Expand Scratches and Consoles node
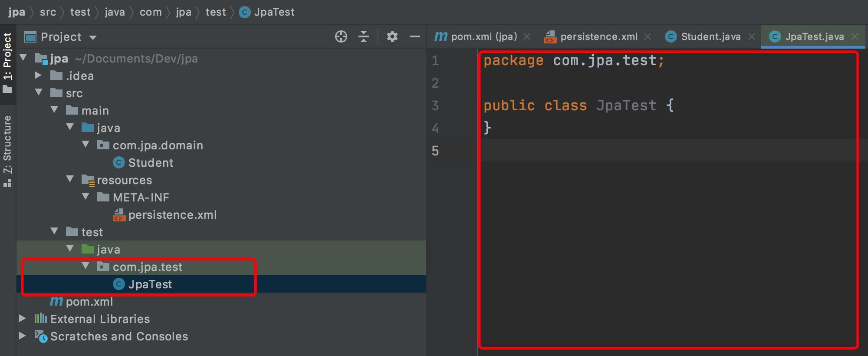This screenshot has height=356, width=868. coord(23,336)
